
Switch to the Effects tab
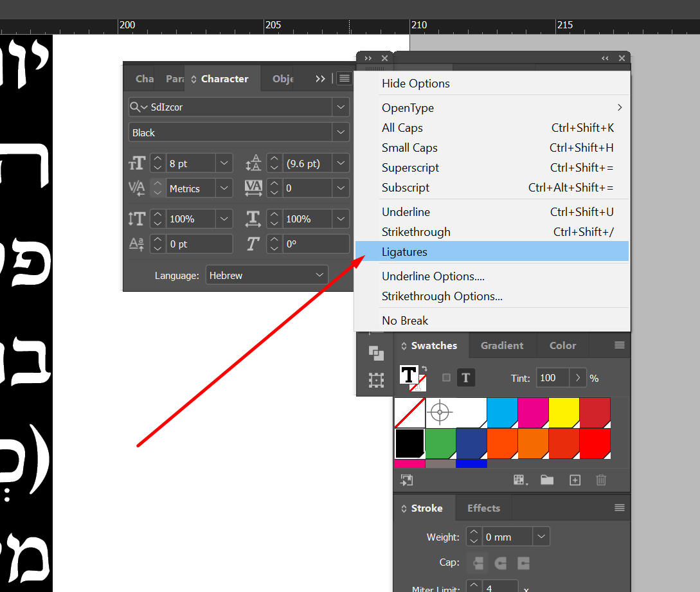[483, 508]
